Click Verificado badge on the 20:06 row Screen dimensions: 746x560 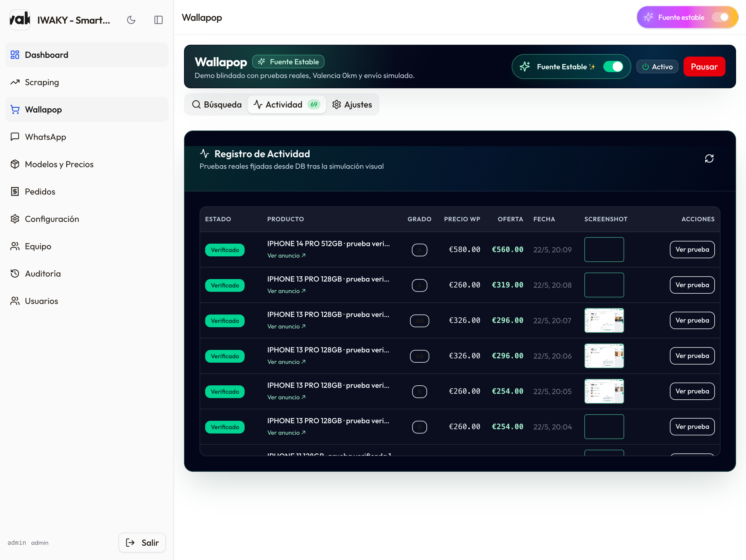pos(225,356)
